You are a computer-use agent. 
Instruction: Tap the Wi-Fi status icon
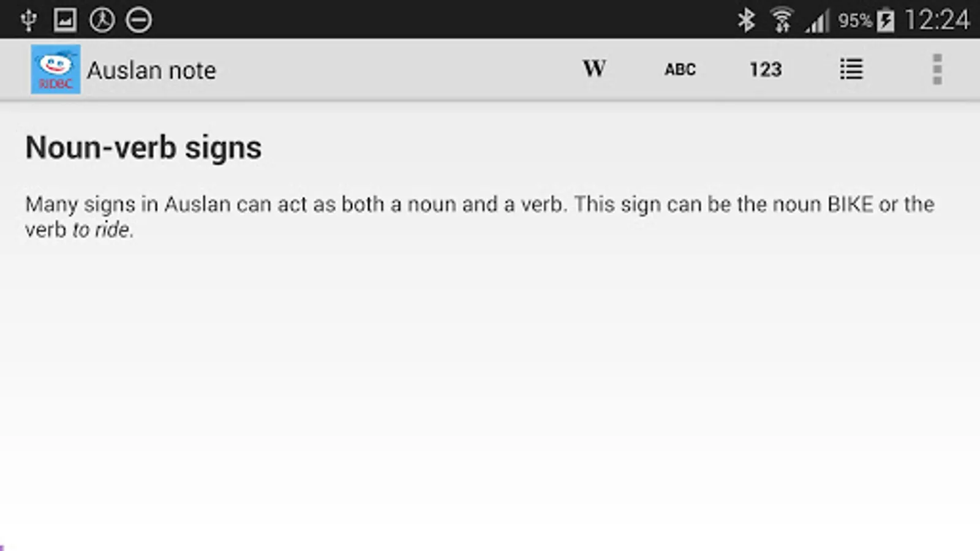tap(782, 20)
